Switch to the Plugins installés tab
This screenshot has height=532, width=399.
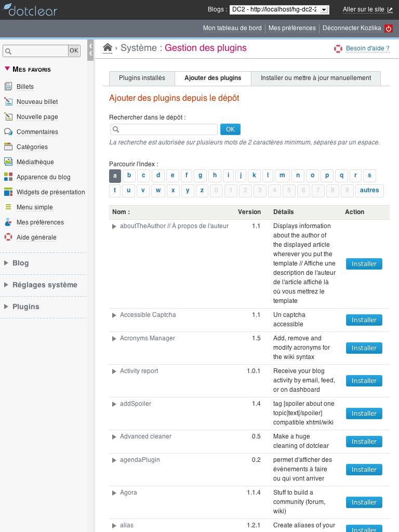[x=142, y=78]
